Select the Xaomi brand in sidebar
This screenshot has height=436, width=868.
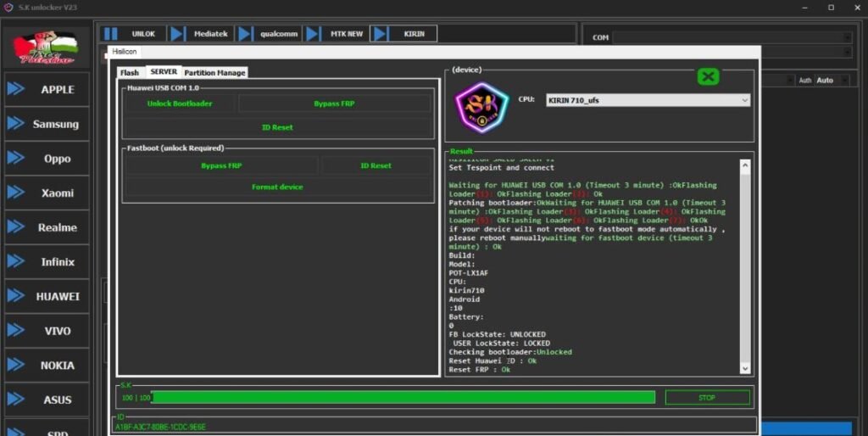[x=47, y=193]
